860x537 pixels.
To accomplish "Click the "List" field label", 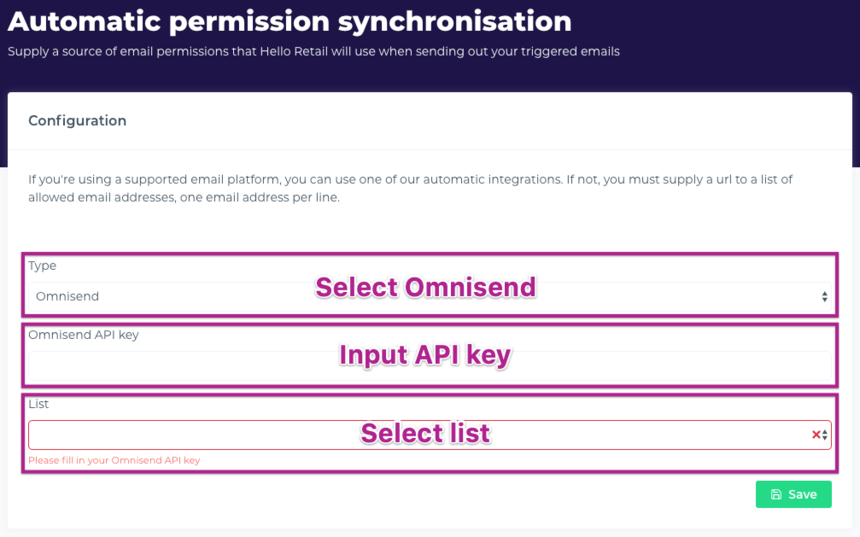I will click(38, 404).
